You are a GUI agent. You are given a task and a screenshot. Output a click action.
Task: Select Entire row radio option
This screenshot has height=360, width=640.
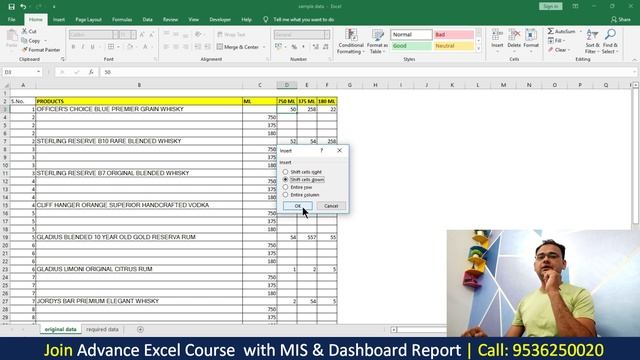285,187
